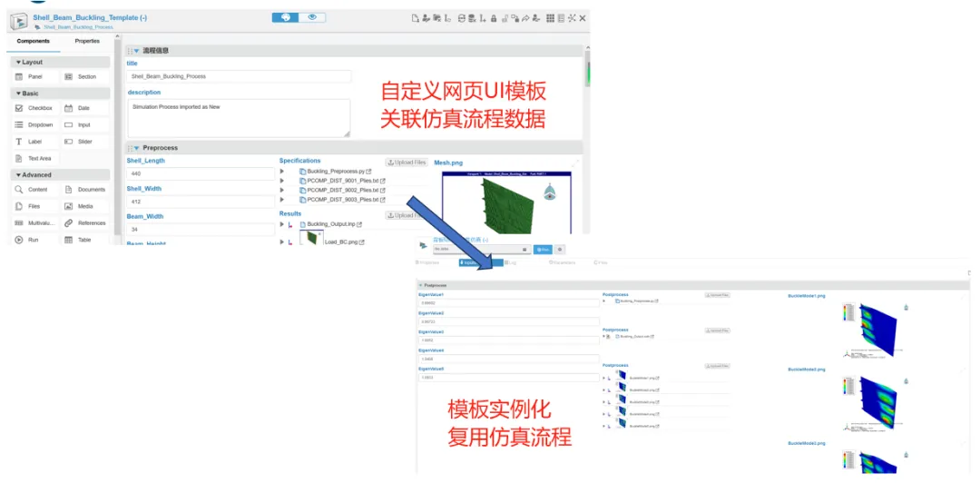Select the Label component
The height and width of the screenshot is (483, 980).
[34, 142]
